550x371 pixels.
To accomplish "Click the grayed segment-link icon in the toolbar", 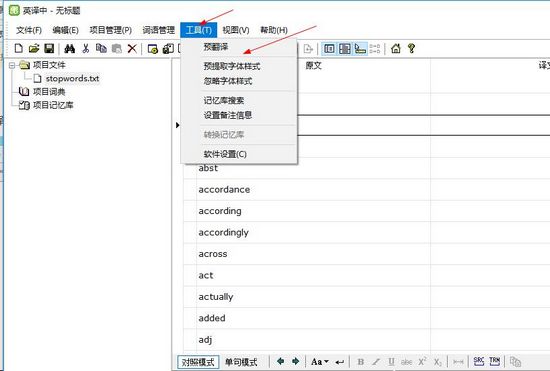I will point(375,48).
